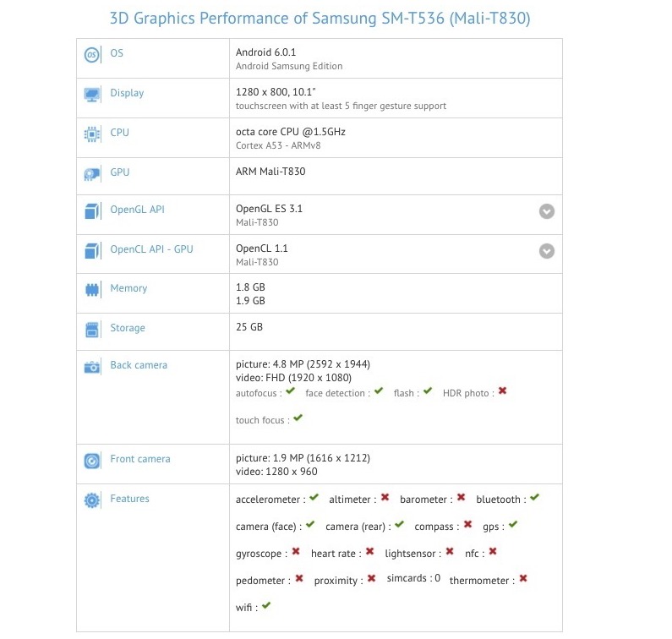Click the 25 GB storage value
The height and width of the screenshot is (639, 672).
(x=249, y=327)
